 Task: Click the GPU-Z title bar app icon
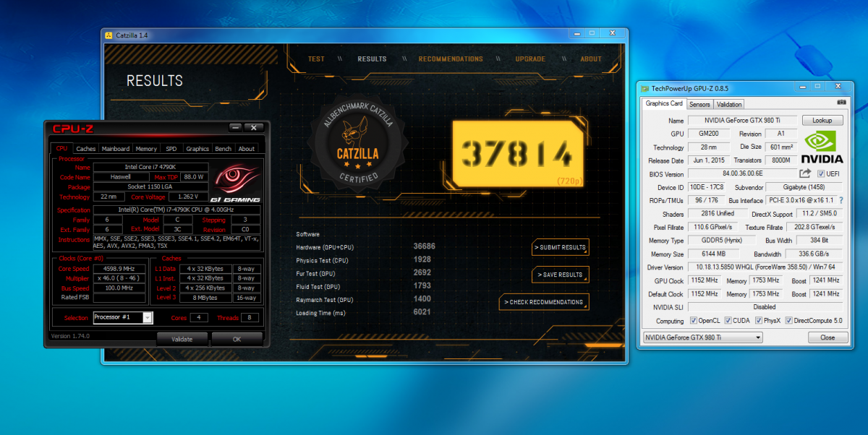[644, 88]
